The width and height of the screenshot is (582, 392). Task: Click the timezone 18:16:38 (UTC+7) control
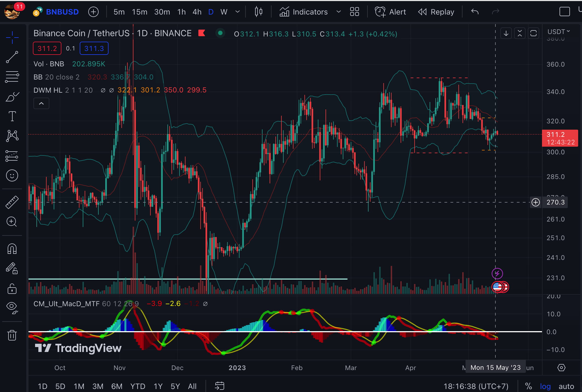476,386
